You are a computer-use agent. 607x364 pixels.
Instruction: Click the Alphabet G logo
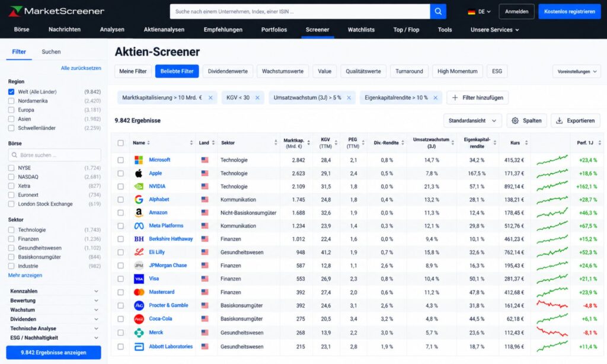[x=139, y=199]
